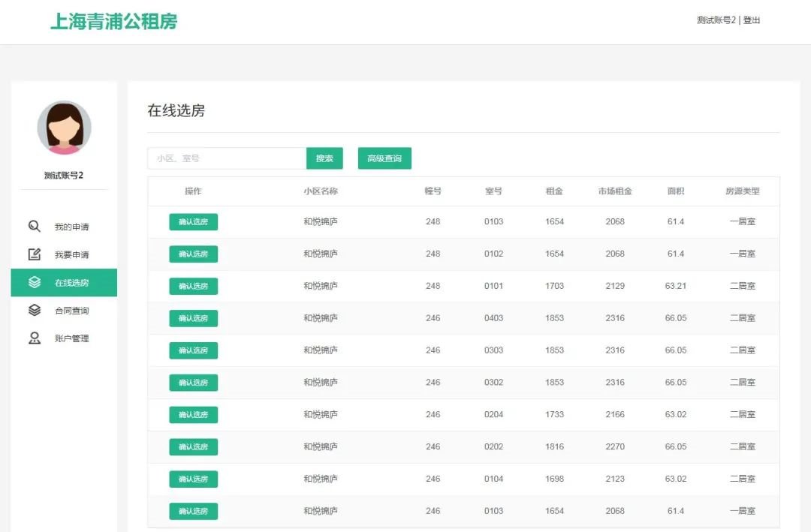Click the layers icon beside 合同查询
This screenshot has height=532, width=811.
35,311
